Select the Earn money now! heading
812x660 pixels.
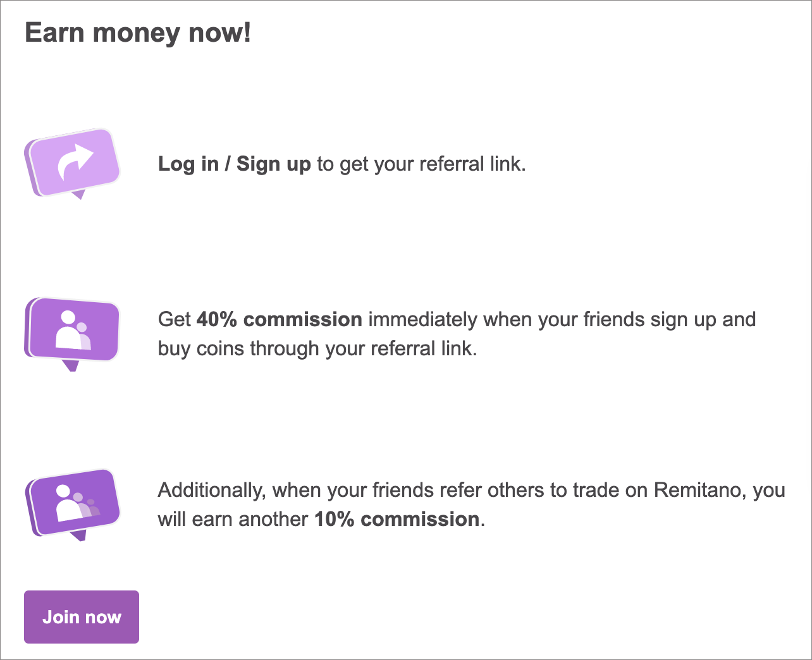point(138,32)
